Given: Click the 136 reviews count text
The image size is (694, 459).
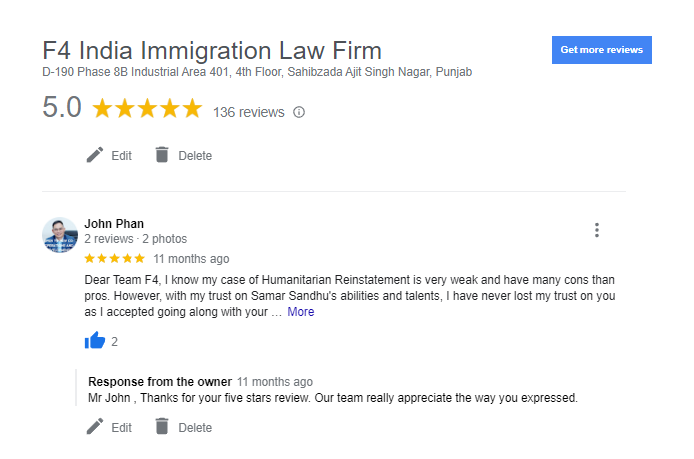Looking at the screenshot, I should coord(249,112).
